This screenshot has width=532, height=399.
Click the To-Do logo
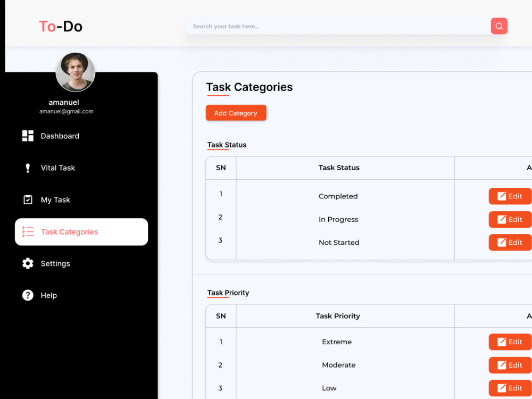click(x=61, y=27)
